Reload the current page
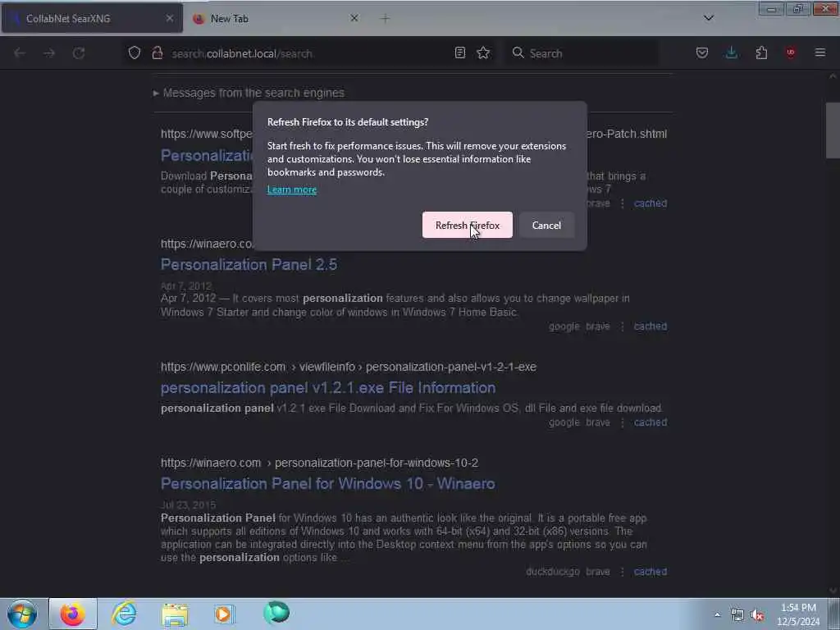Viewport: 840px width, 630px height. pyautogui.click(x=79, y=53)
